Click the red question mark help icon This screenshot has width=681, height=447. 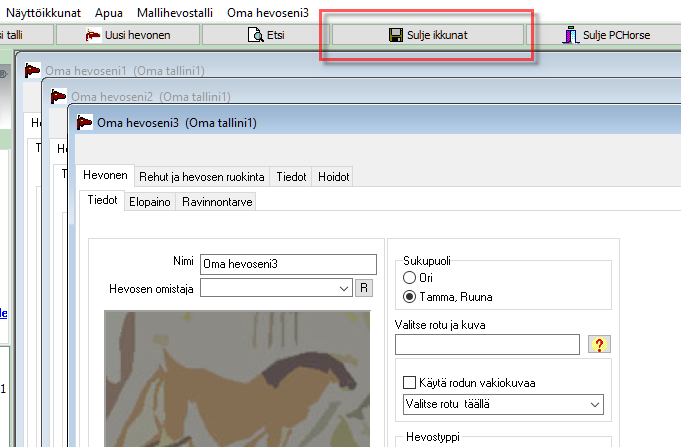click(x=601, y=345)
